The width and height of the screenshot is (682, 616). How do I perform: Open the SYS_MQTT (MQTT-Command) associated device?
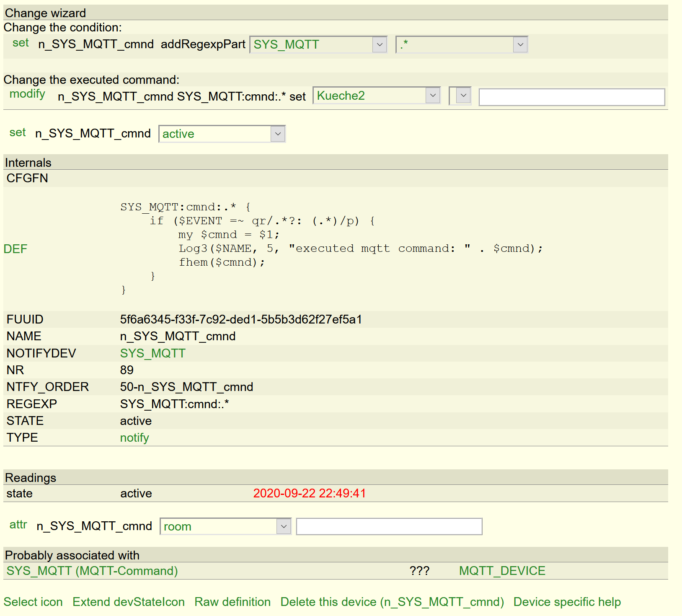(92, 571)
